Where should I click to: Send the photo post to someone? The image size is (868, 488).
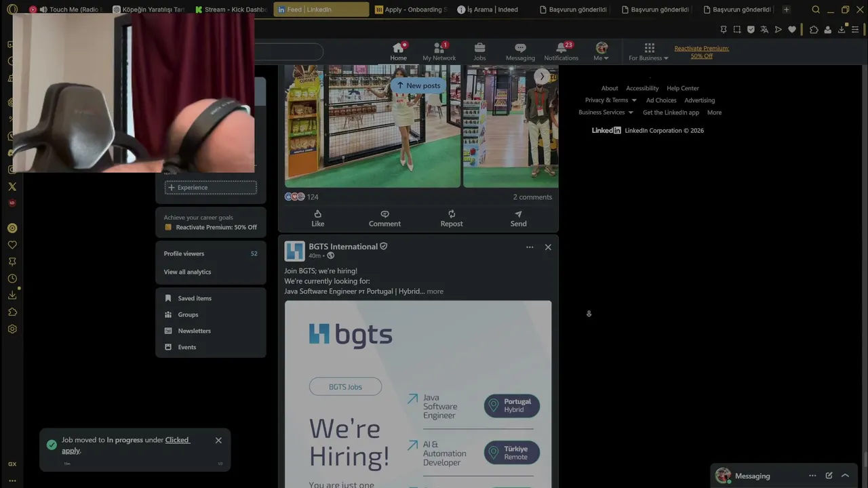click(518, 218)
